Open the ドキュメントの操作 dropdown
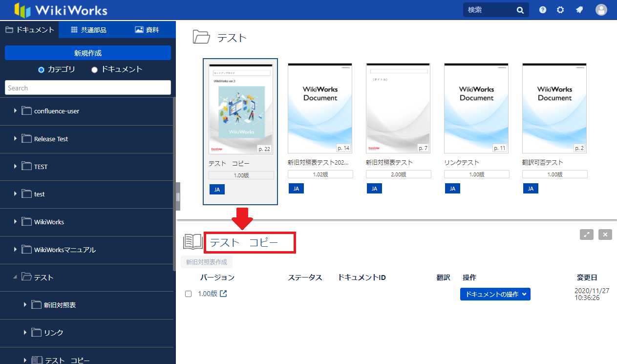 (x=495, y=294)
